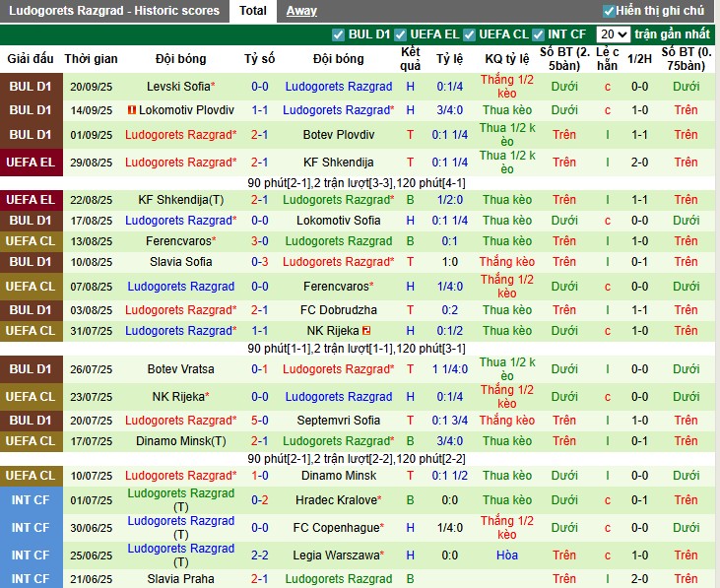720x588 pixels.
Task: Click the Giải đấu column header
Action: tap(31, 59)
